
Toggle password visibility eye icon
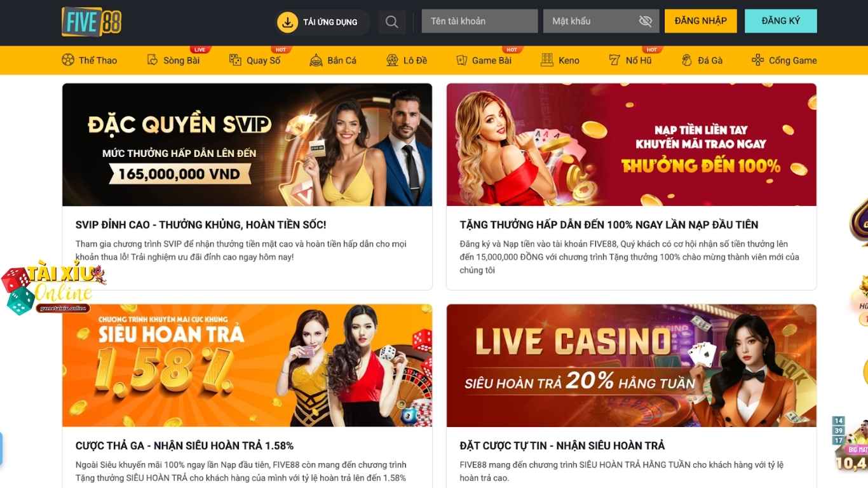coord(646,21)
